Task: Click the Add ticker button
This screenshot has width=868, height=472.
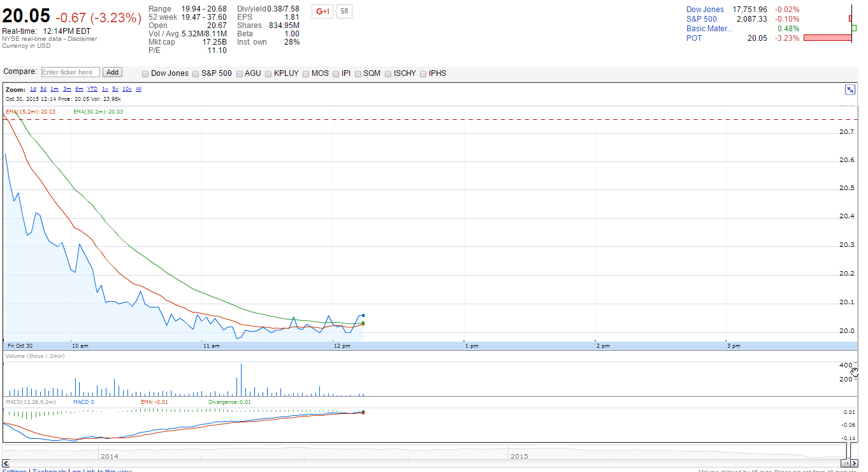Action: pyautogui.click(x=112, y=73)
